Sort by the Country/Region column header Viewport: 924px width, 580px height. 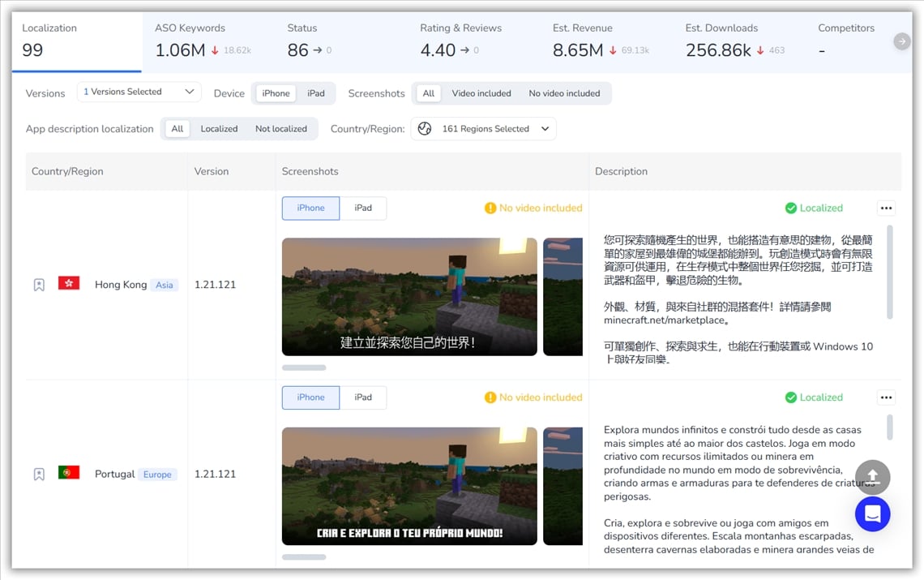(x=67, y=171)
